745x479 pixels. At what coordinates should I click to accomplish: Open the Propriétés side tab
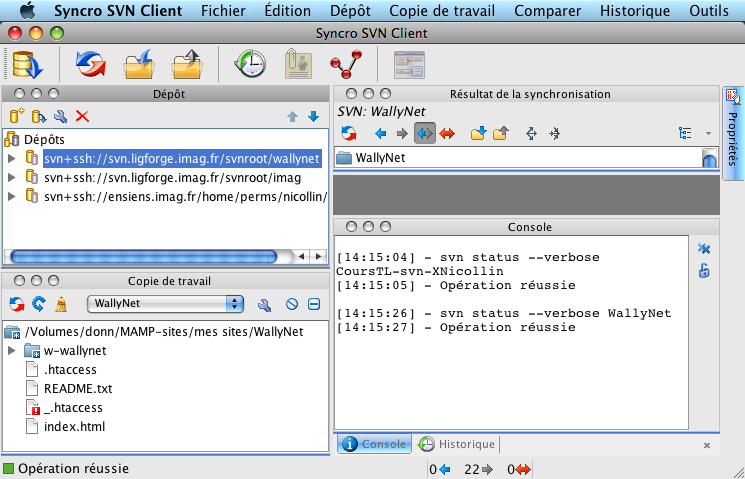click(x=733, y=134)
